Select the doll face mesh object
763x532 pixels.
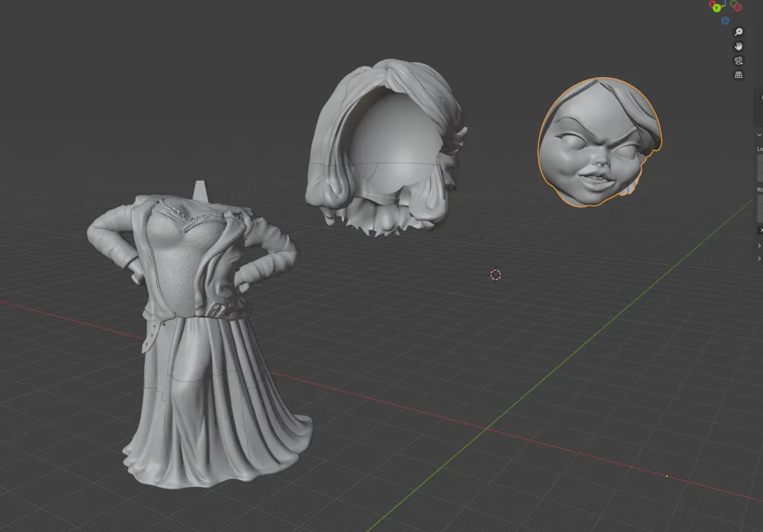[600, 142]
